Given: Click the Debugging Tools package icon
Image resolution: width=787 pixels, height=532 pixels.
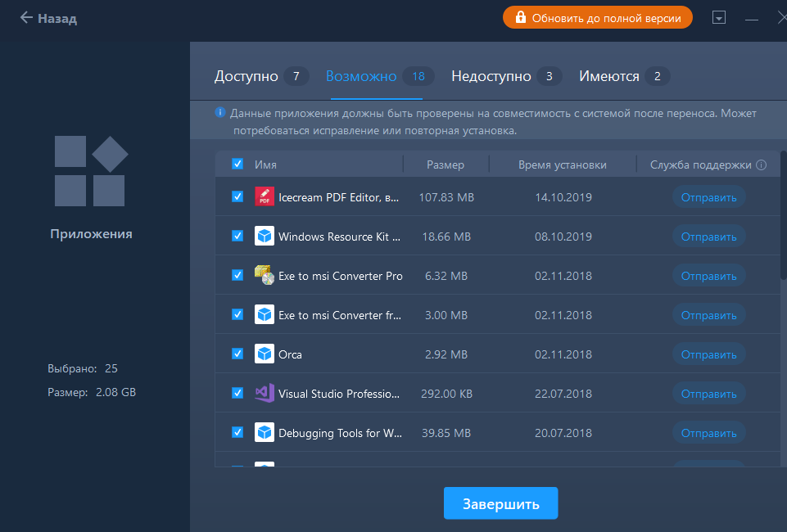Looking at the screenshot, I should (264, 432).
